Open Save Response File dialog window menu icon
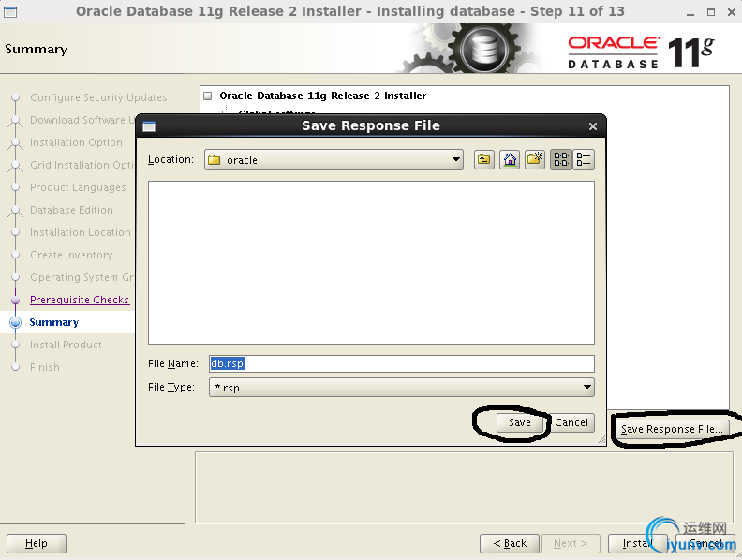This screenshot has width=742, height=560. (149, 126)
